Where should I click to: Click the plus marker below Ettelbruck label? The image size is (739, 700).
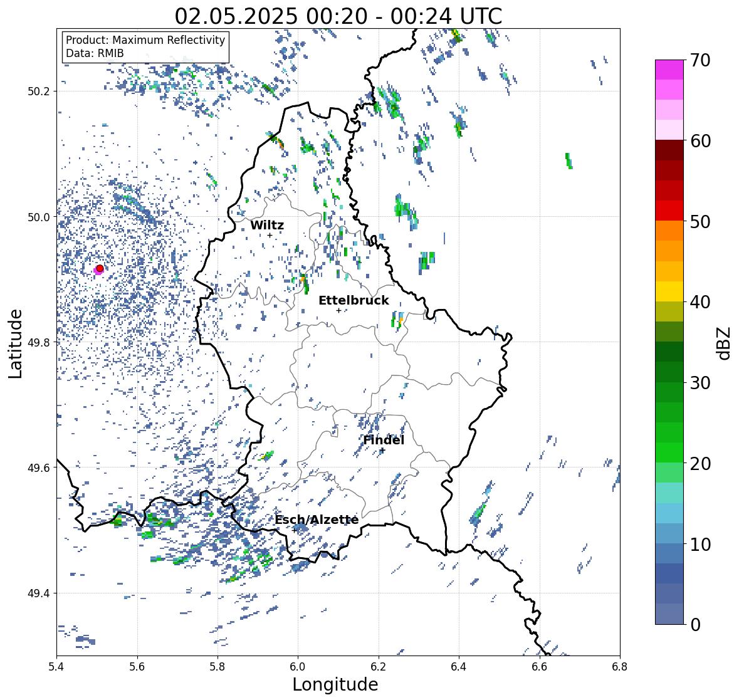coord(338,310)
